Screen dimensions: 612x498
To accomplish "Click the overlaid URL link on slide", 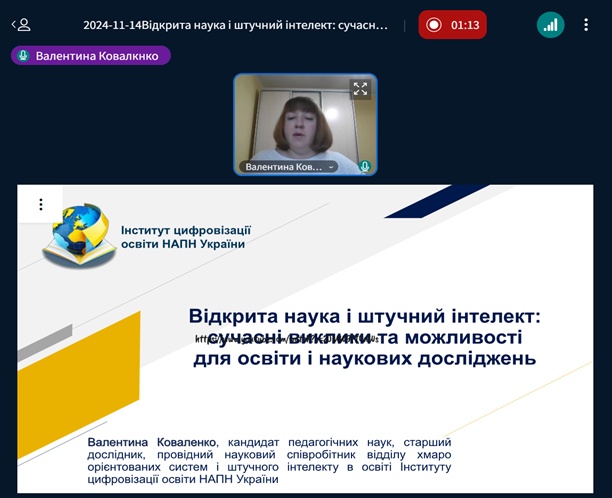I will [285, 340].
